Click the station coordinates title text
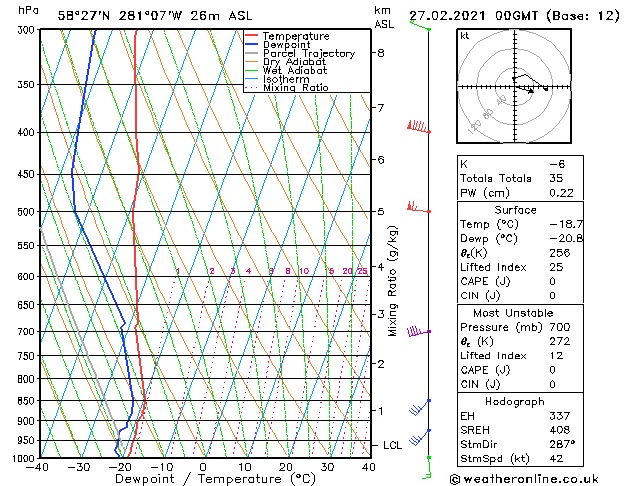 [155, 16]
